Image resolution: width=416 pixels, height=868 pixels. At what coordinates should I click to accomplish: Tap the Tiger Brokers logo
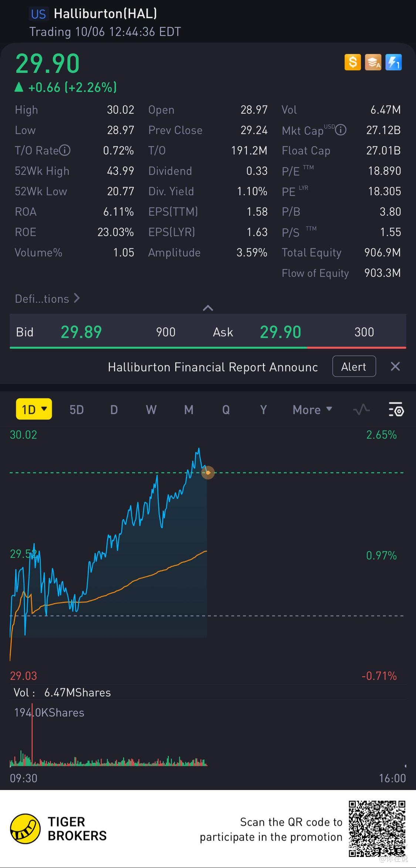coord(58,828)
